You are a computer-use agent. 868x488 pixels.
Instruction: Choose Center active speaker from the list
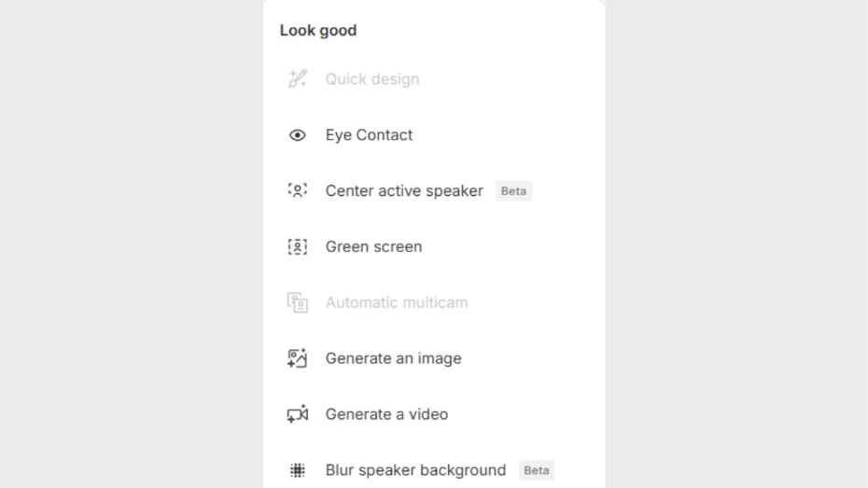pos(403,190)
